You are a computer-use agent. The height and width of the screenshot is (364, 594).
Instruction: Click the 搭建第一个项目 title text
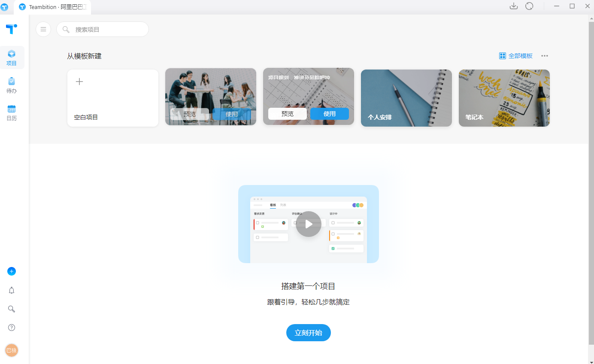point(309,286)
